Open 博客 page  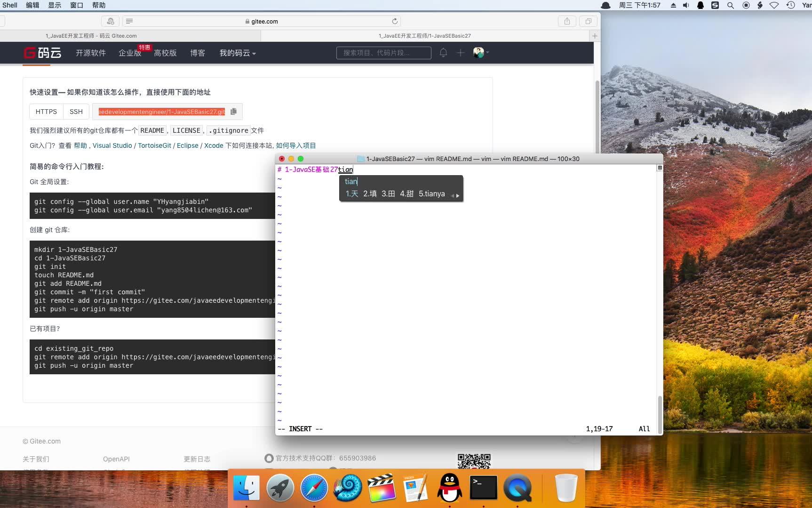click(198, 53)
